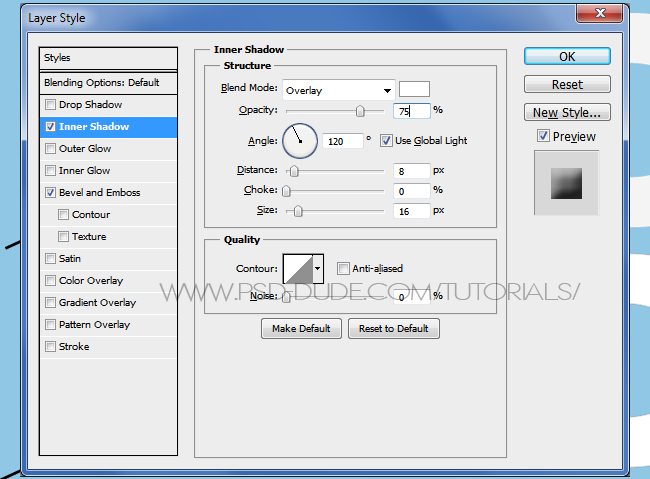Click the Noise slider handle
This screenshot has height=479, width=650.
tap(286, 297)
